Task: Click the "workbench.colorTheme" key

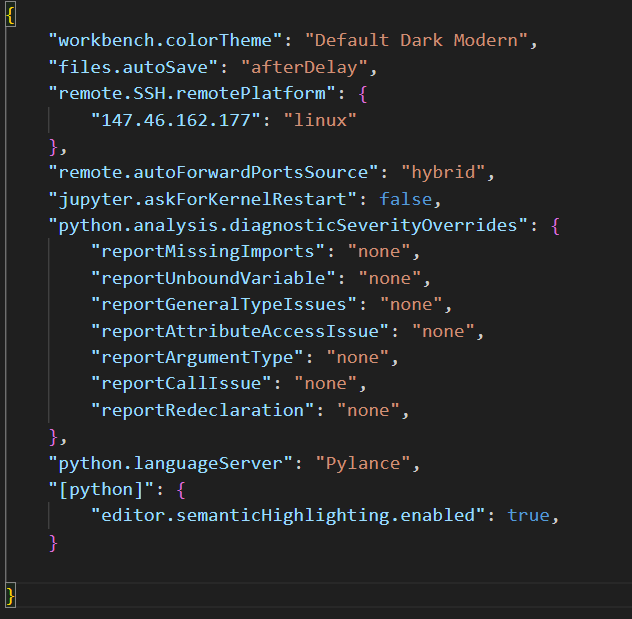Action: click(165, 41)
